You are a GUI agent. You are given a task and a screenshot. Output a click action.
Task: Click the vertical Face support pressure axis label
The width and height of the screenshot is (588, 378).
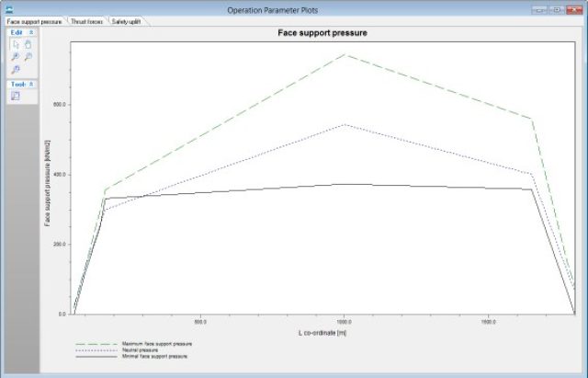[47, 184]
